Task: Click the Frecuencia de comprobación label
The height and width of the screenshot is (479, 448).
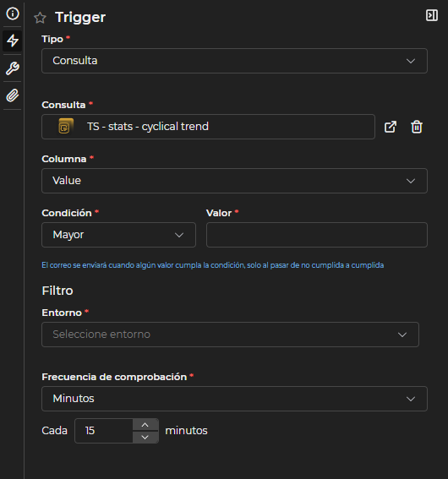Action: 114,377
